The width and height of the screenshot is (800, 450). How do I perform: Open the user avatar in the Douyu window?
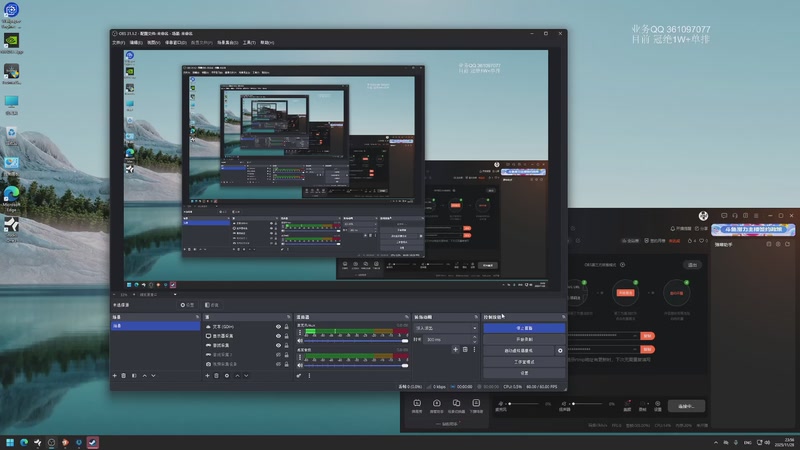[703, 216]
